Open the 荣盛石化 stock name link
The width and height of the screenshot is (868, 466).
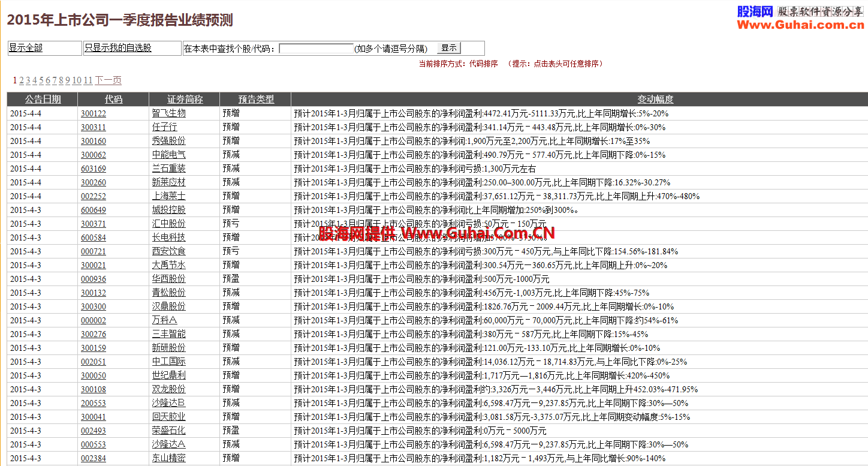coord(169,431)
